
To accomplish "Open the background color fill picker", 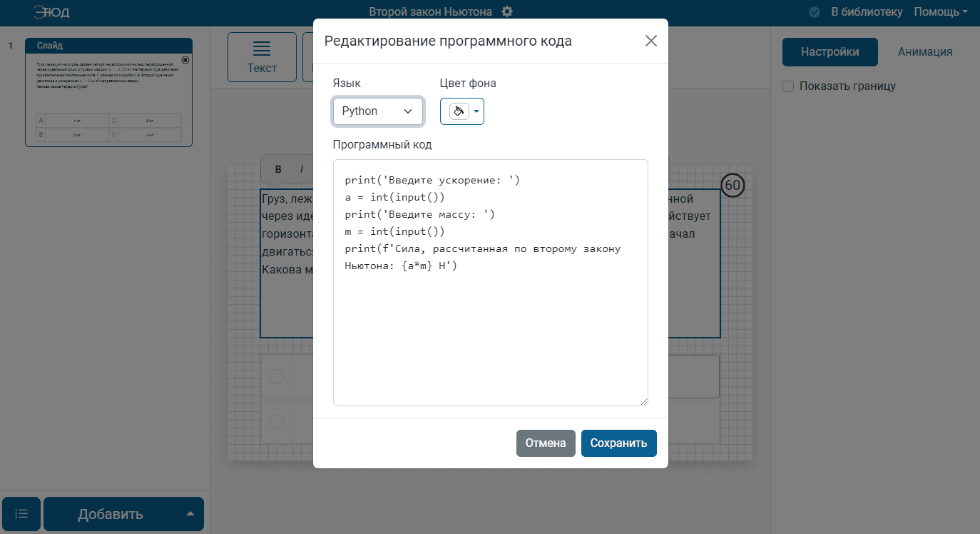I will click(459, 111).
